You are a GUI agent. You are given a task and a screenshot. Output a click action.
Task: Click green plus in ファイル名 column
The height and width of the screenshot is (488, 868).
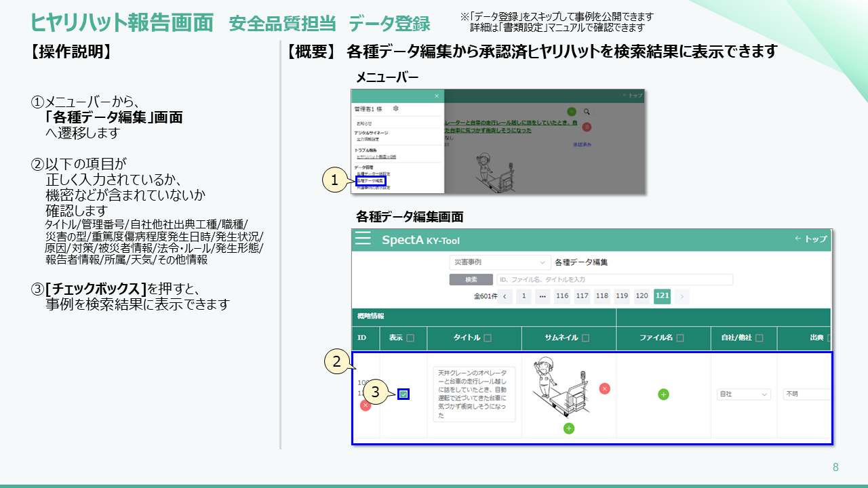pyautogui.click(x=663, y=394)
